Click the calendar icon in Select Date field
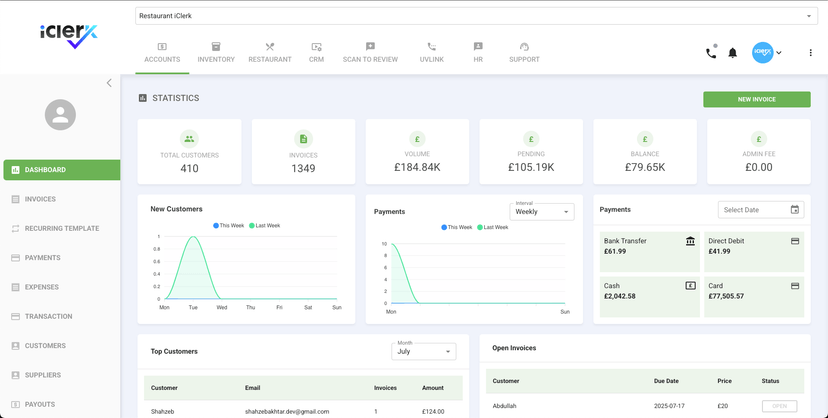The width and height of the screenshot is (828, 418). (x=795, y=210)
